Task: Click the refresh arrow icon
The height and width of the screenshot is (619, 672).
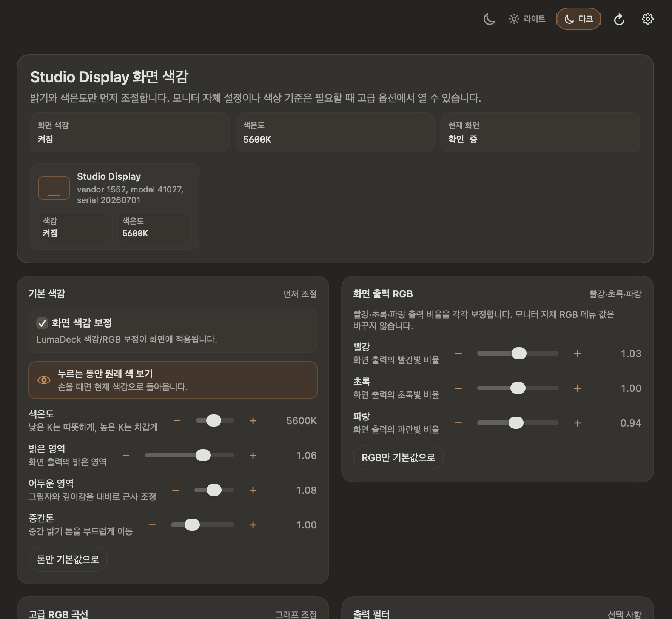Action: [619, 19]
